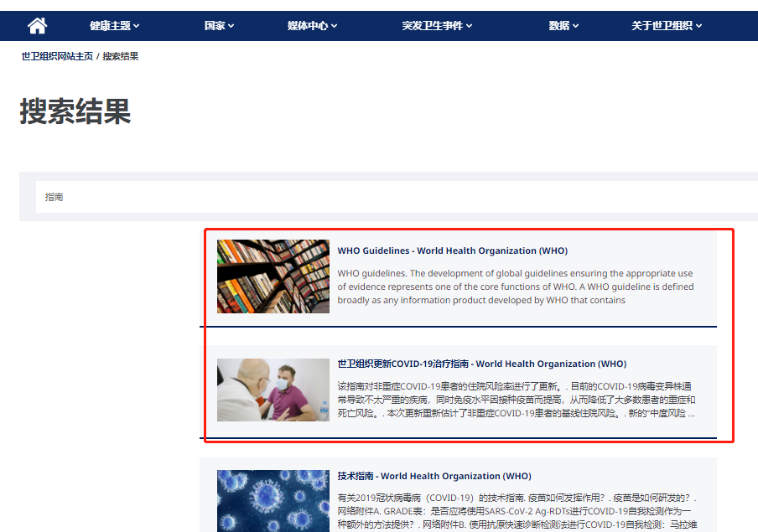This screenshot has width=758, height=532.
Task: Click the 有关2019冠状病毒病 description text
Action: tap(517, 511)
